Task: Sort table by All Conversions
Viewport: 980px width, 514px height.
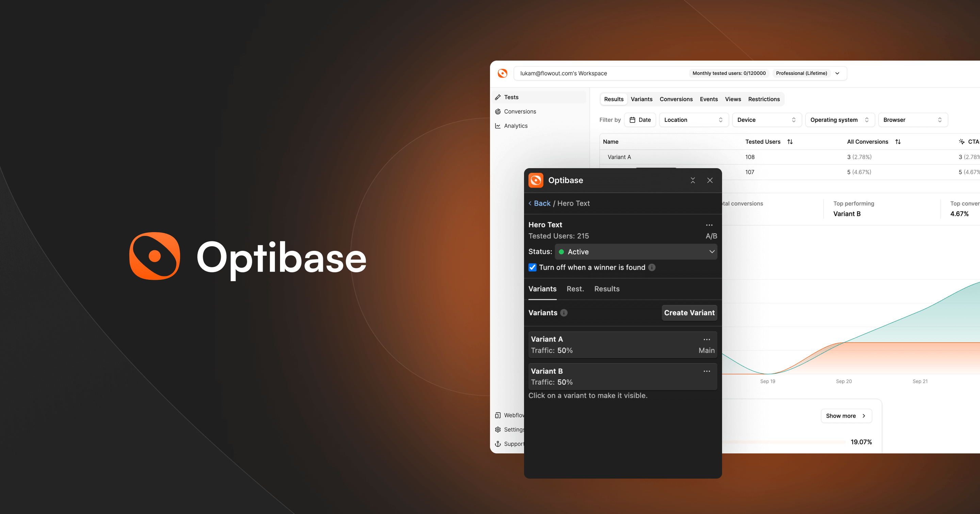Action: tap(898, 142)
